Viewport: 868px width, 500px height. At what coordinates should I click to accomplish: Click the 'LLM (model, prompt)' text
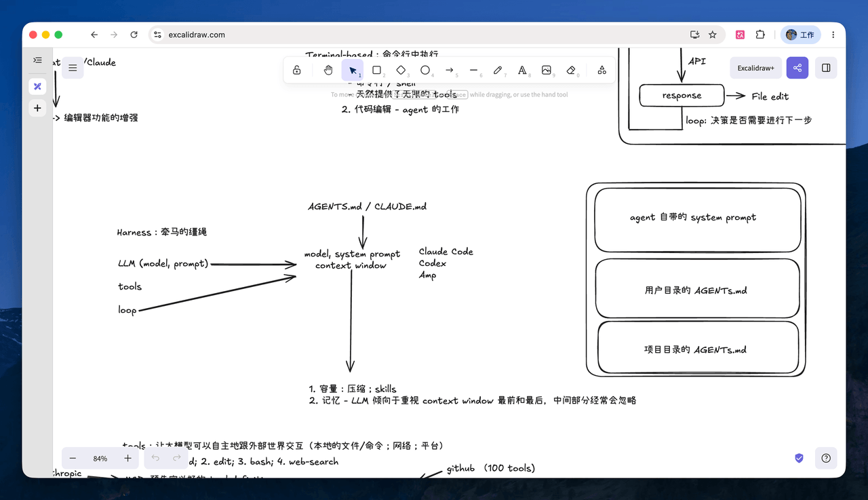(163, 263)
